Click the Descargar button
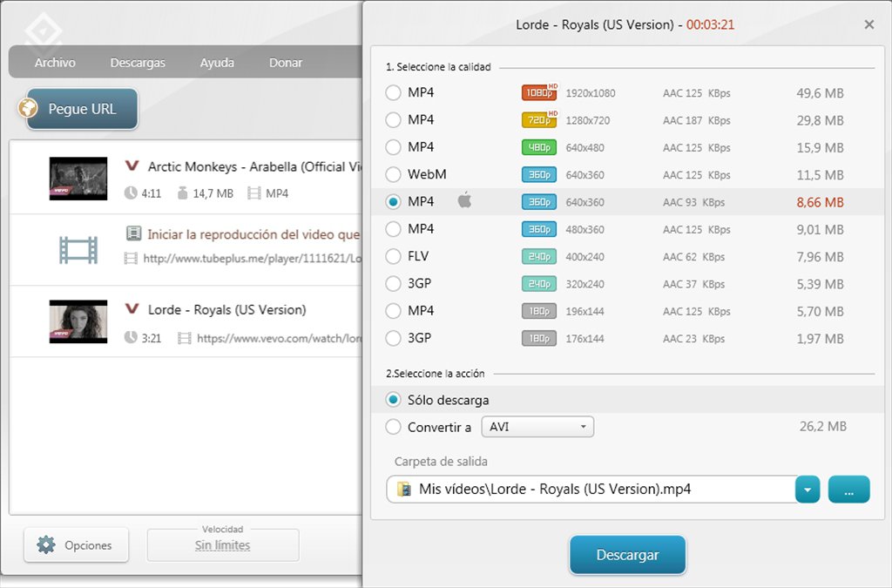Screen dimensions: 892x588 [627, 555]
